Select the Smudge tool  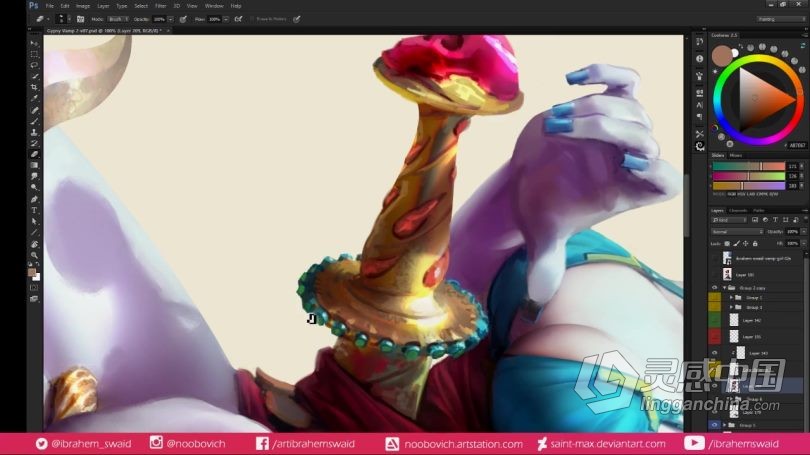(34, 176)
